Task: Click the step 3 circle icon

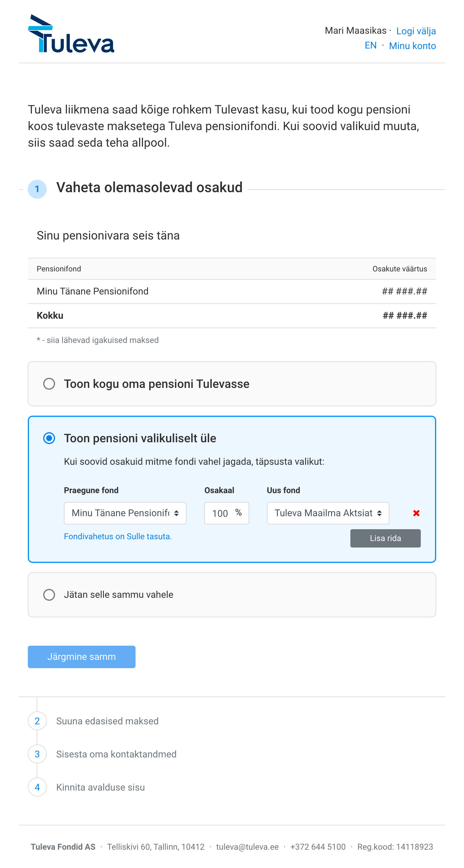Action: coord(37,754)
